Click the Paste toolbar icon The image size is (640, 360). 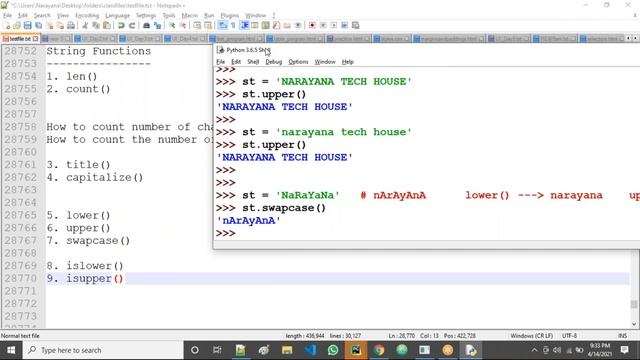tap(107, 25)
